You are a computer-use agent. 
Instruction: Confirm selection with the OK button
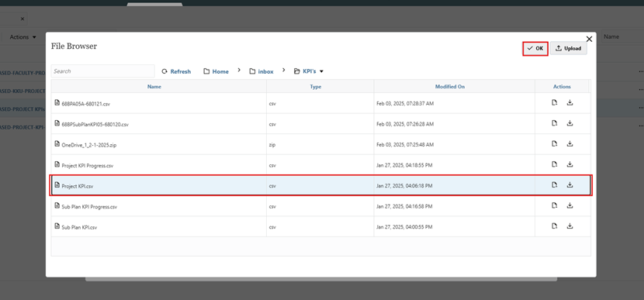point(535,48)
